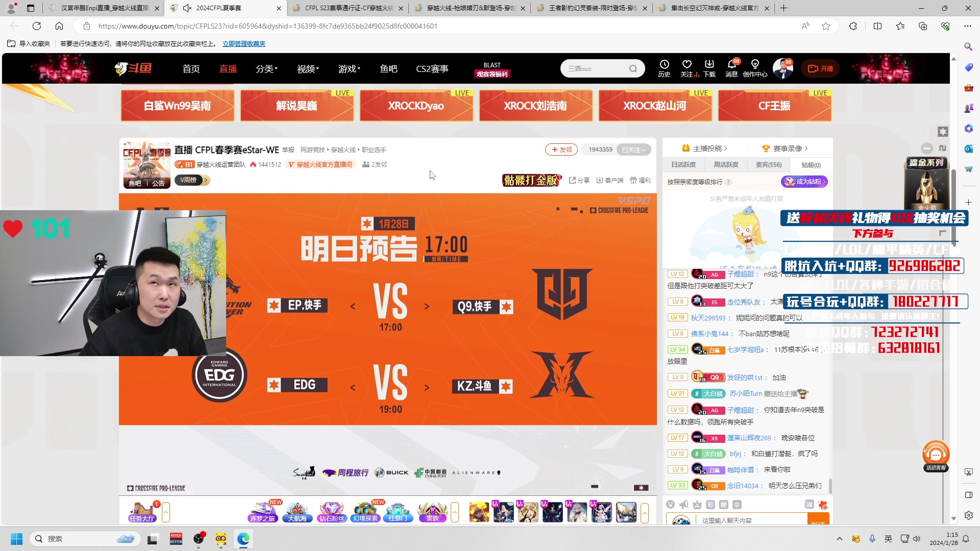The height and width of the screenshot is (551, 980).
Task: Toggle the chat filter icon above input
Action: coord(809,505)
